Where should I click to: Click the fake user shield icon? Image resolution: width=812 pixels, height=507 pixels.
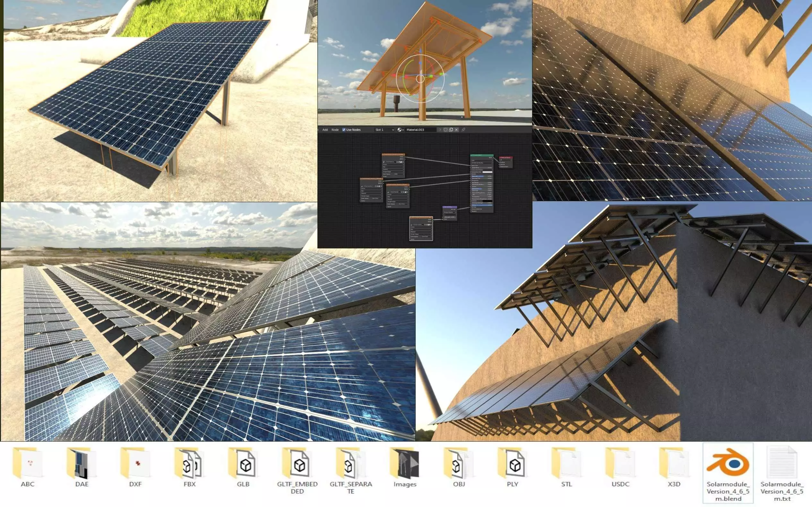[x=445, y=130]
